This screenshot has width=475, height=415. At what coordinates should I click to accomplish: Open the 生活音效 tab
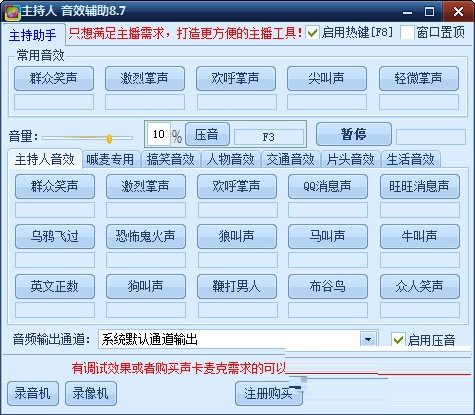410,159
